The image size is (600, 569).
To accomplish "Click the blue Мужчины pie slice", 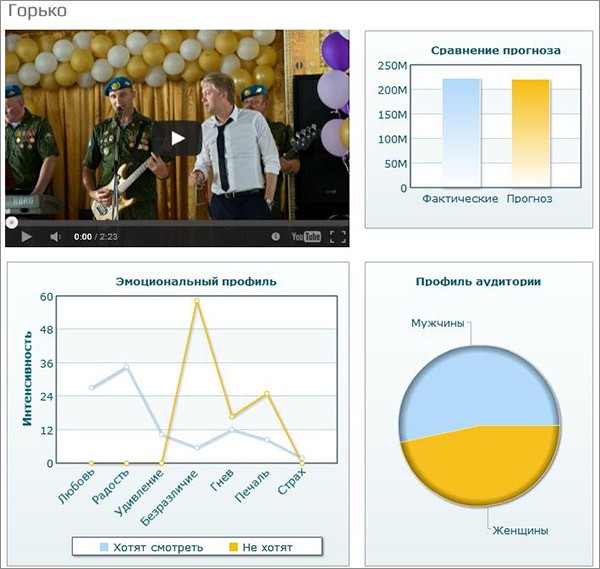I will point(478,390).
